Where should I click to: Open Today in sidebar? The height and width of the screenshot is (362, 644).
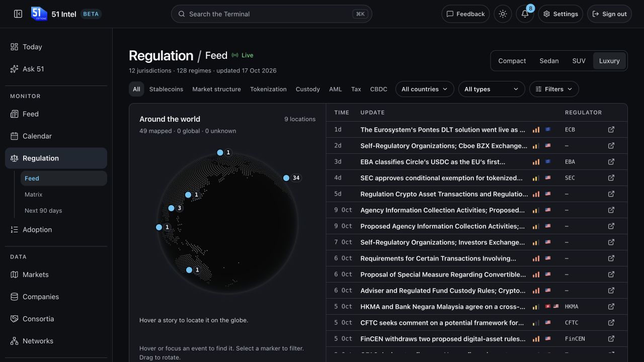coord(56,47)
